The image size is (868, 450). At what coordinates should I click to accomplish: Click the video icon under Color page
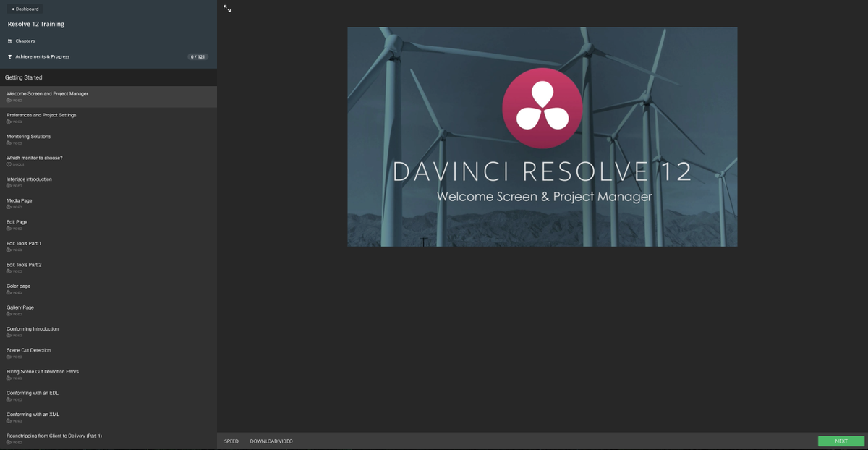point(9,292)
